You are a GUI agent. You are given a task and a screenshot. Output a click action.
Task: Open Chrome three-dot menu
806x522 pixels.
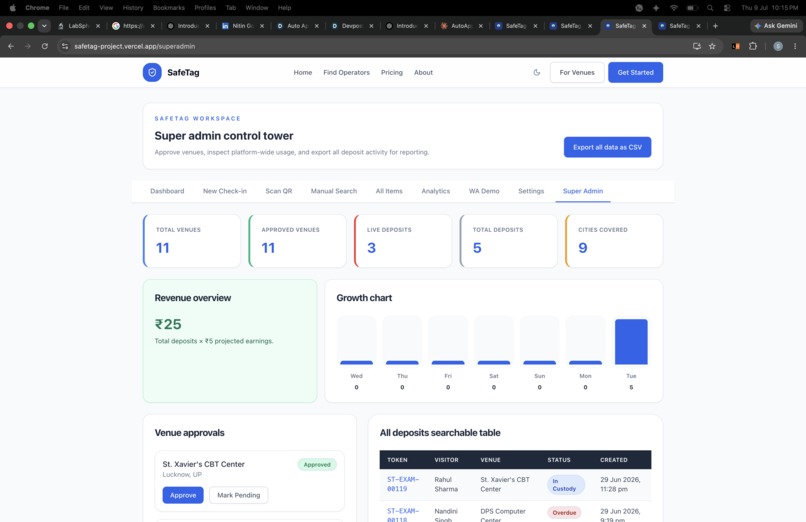point(795,46)
